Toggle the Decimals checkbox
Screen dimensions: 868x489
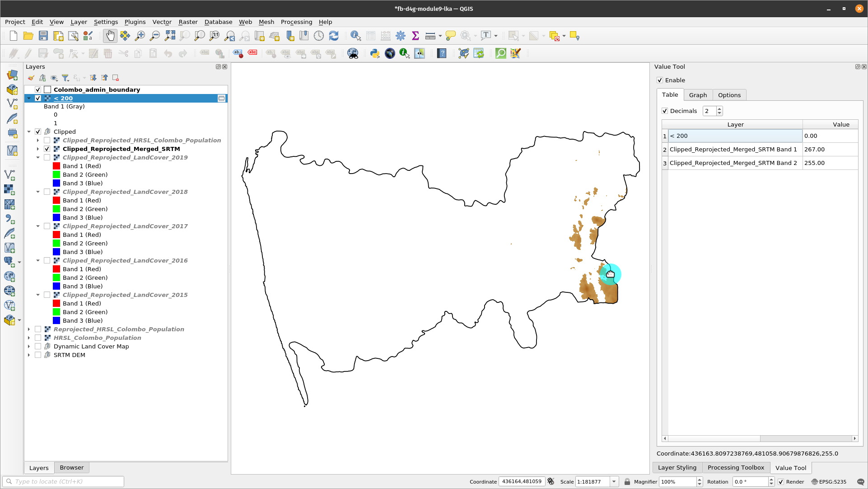[665, 111]
